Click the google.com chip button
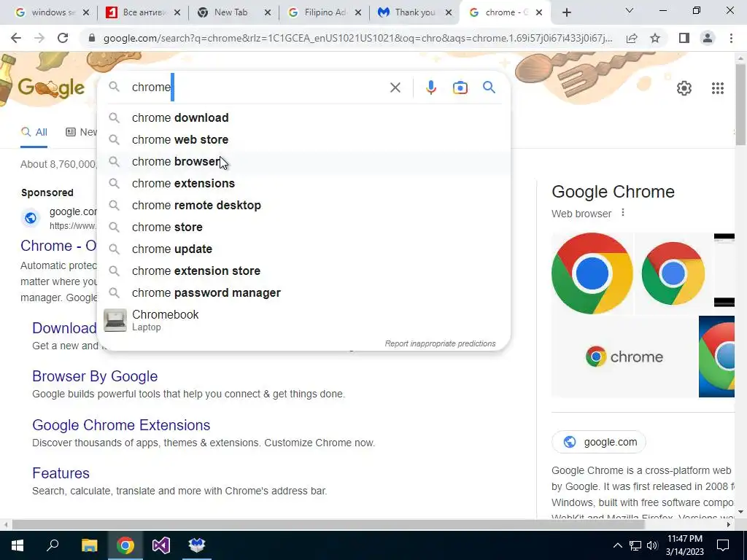This screenshot has width=747, height=560. [x=599, y=442]
